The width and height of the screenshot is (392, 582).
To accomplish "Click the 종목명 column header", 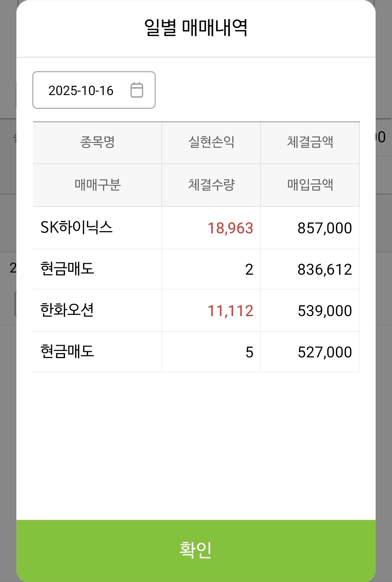I will click(97, 142).
